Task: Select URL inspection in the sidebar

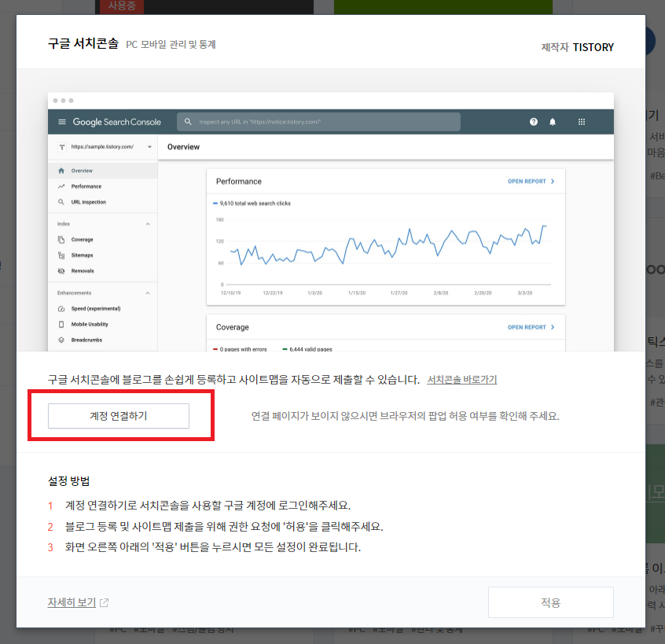Action: pos(89,202)
